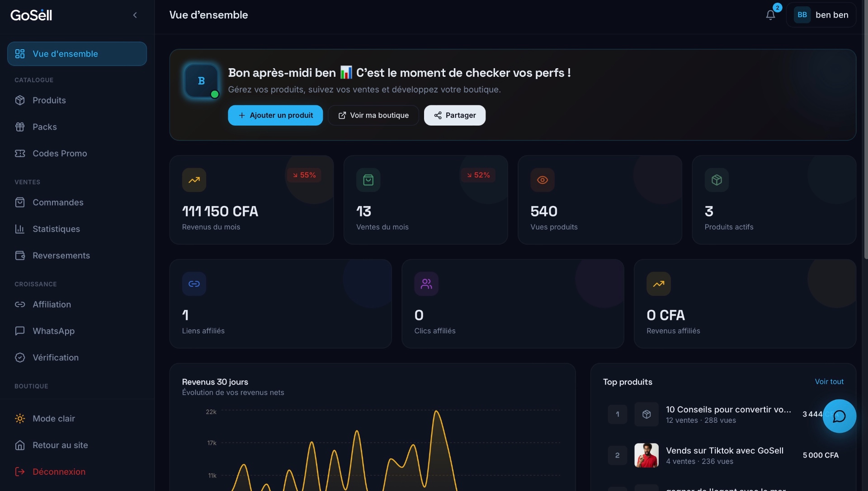Click the GoSell logo
868x491 pixels.
[x=31, y=15]
